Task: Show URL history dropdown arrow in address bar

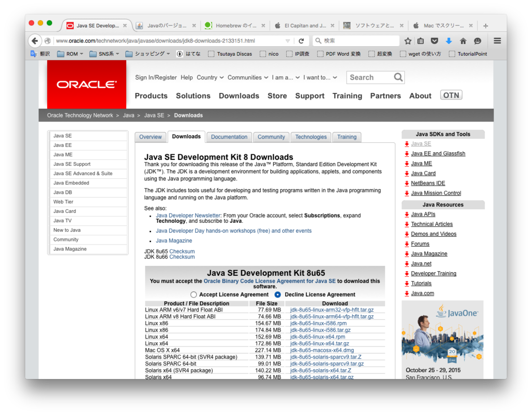Action: (x=288, y=41)
